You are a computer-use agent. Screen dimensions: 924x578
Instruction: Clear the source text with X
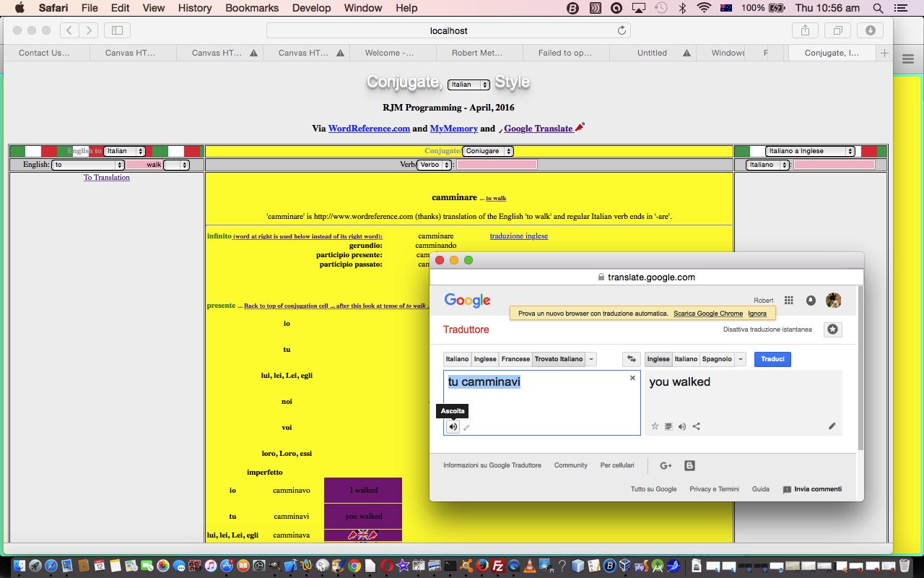click(632, 378)
